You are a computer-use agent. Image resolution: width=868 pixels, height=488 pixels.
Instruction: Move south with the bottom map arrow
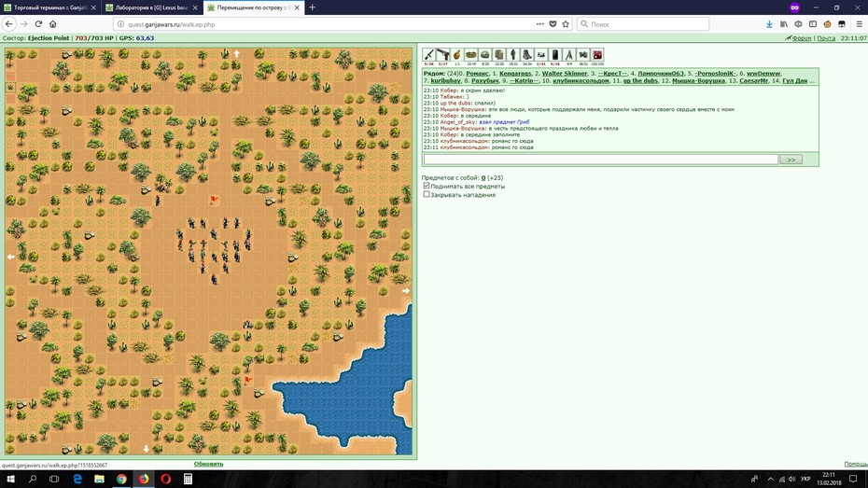147,449
